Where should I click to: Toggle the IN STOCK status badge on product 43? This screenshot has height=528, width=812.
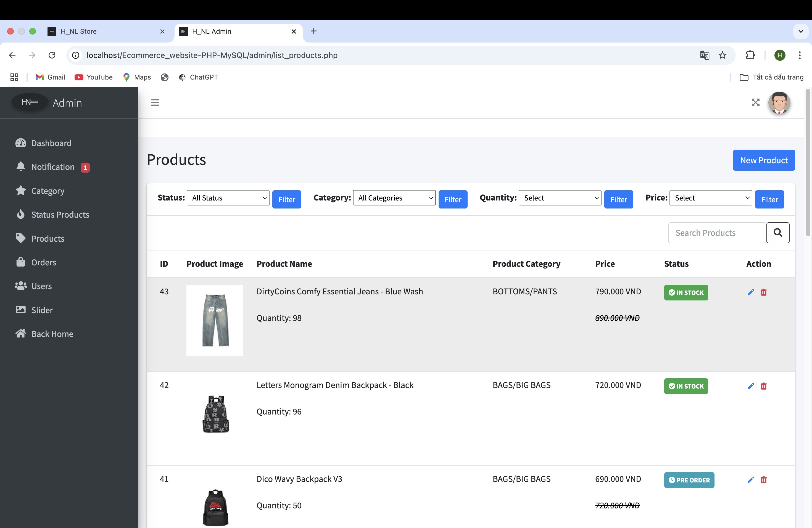[686, 292]
